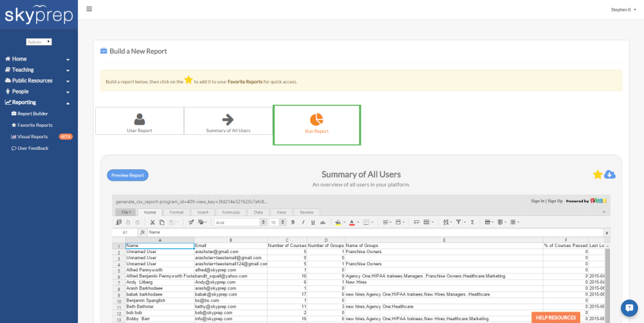Switch to the Review tab
Screen dimensions: 644x323
tap(307, 212)
